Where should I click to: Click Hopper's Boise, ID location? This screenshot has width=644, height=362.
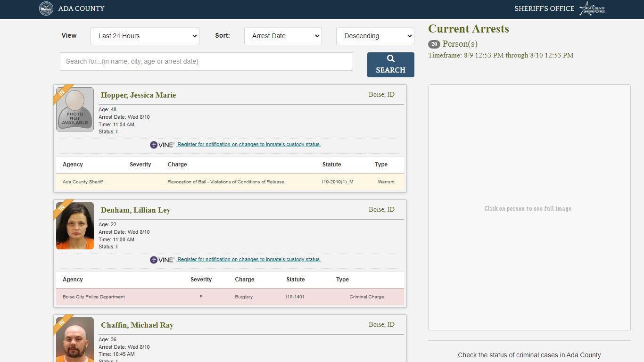point(381,95)
